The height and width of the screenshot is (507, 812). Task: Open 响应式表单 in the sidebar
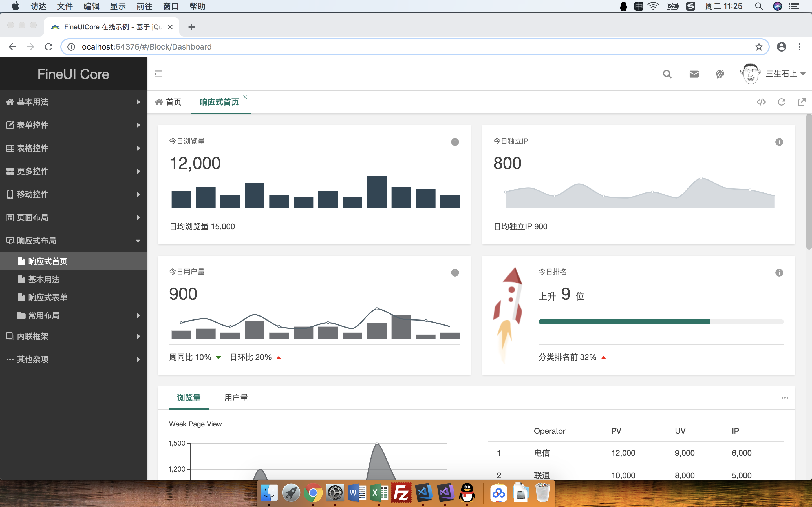[48, 297]
